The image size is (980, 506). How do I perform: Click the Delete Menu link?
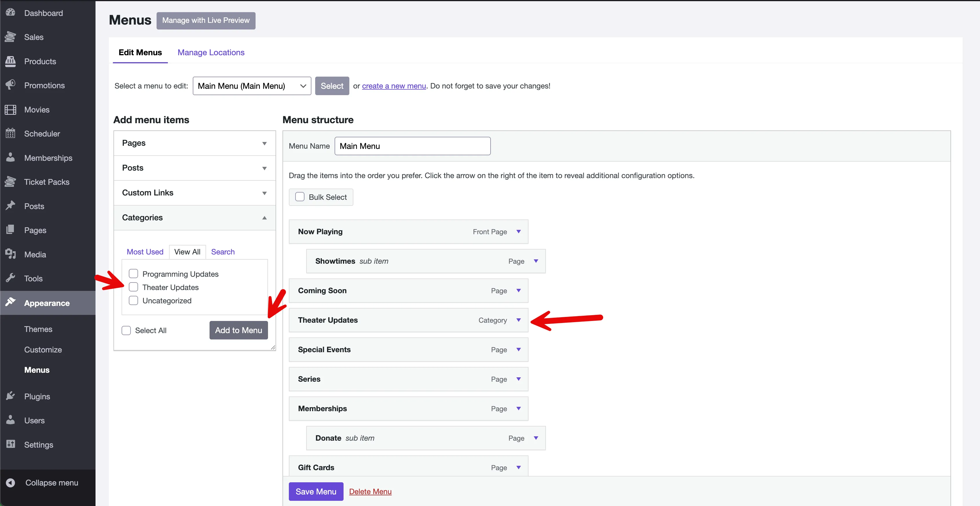pos(370,492)
